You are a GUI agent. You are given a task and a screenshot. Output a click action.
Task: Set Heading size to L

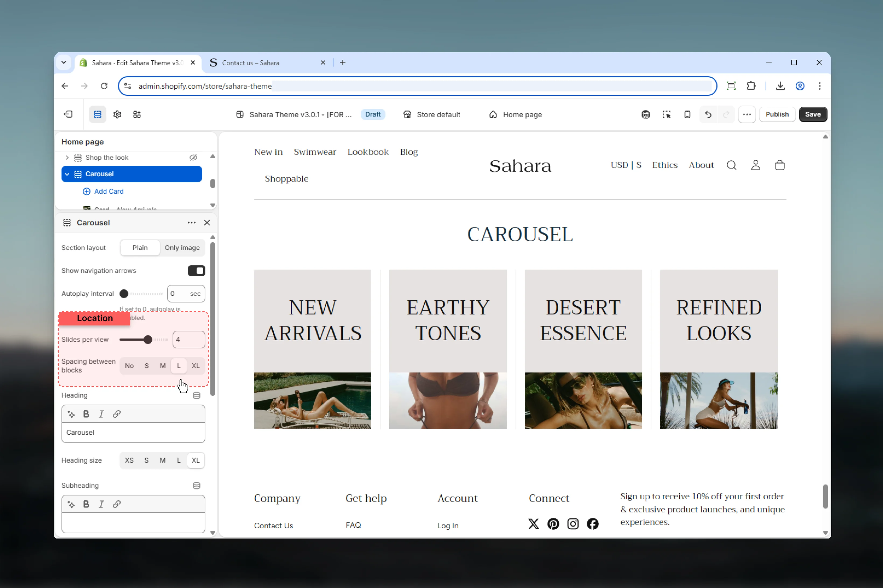coord(179,461)
